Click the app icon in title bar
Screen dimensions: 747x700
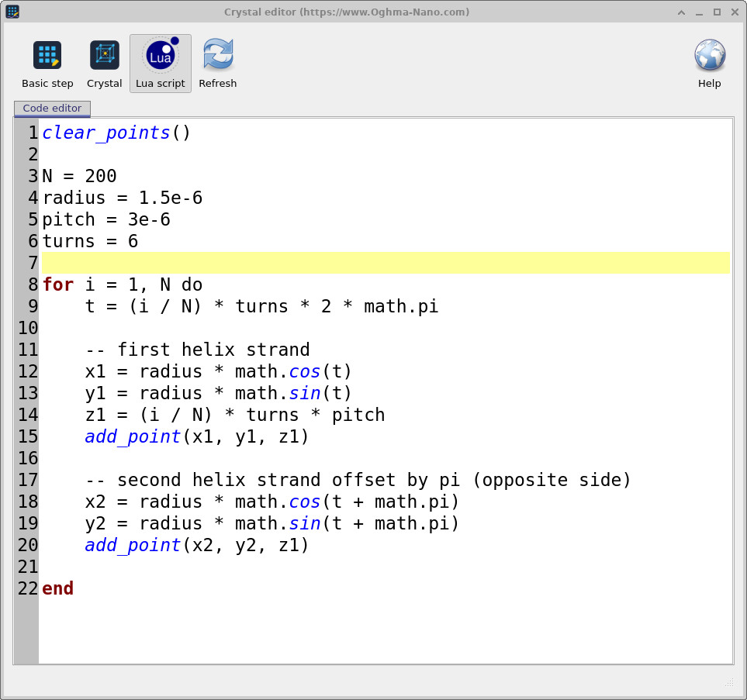point(12,12)
